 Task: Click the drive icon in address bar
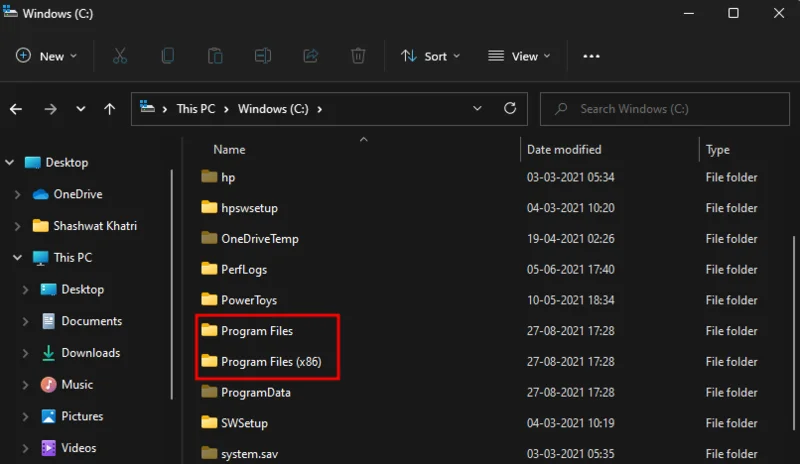[147, 107]
